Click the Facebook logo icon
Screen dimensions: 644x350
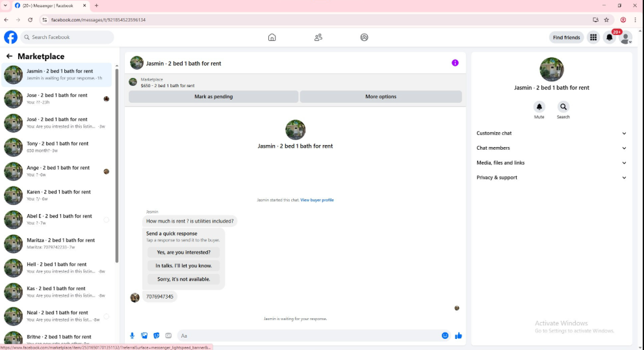(10, 37)
